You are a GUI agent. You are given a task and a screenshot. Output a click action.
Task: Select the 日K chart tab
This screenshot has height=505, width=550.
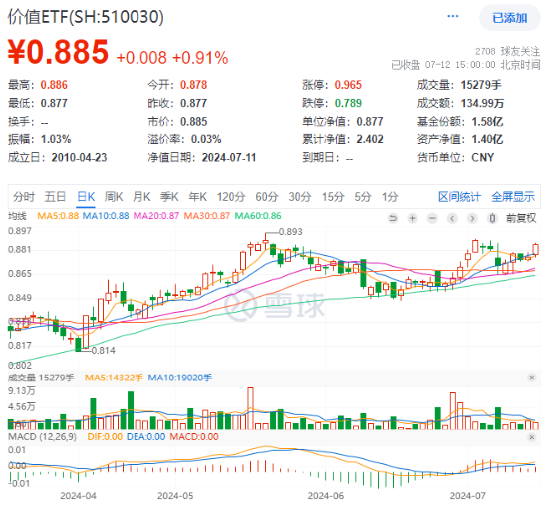tap(86, 197)
